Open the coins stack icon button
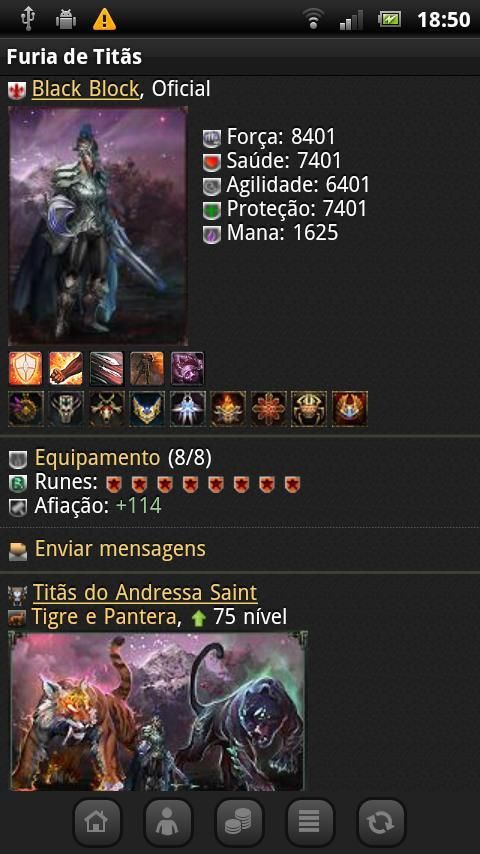The width and height of the screenshot is (480, 854). point(239,822)
